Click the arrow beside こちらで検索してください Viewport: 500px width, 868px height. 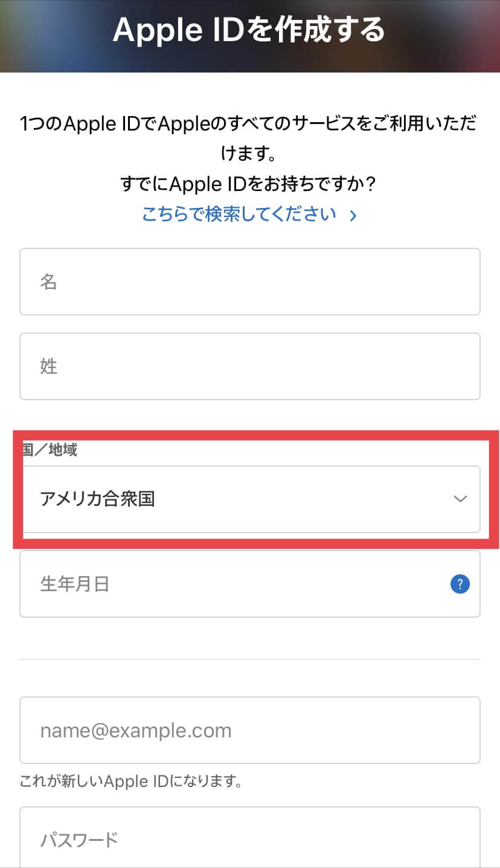pyautogui.click(x=353, y=215)
